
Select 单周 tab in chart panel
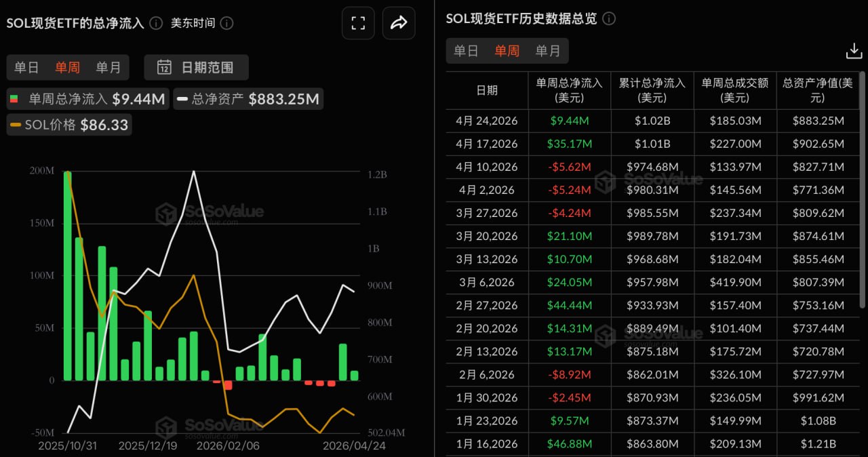[67, 67]
